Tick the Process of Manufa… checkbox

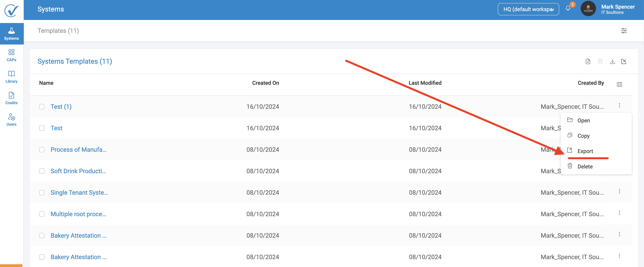coord(42,150)
